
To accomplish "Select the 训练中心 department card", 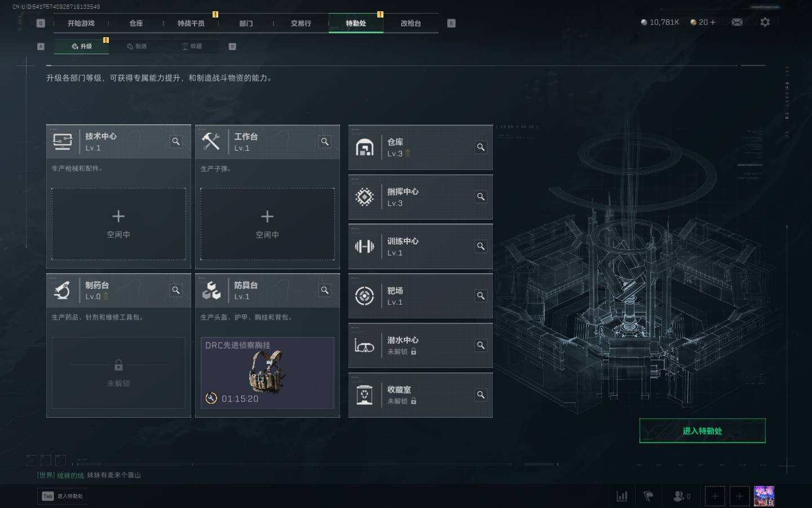I will coord(421,247).
